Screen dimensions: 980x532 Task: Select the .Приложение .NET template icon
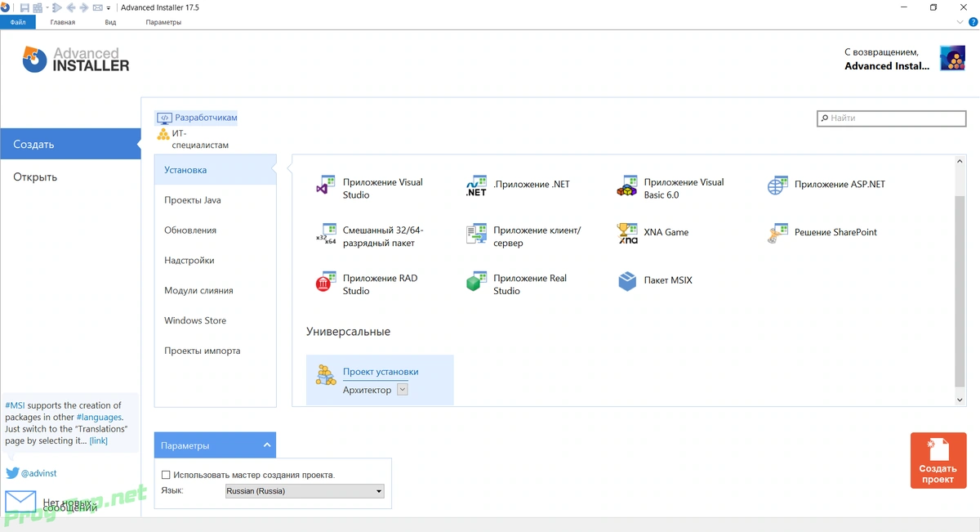click(476, 186)
